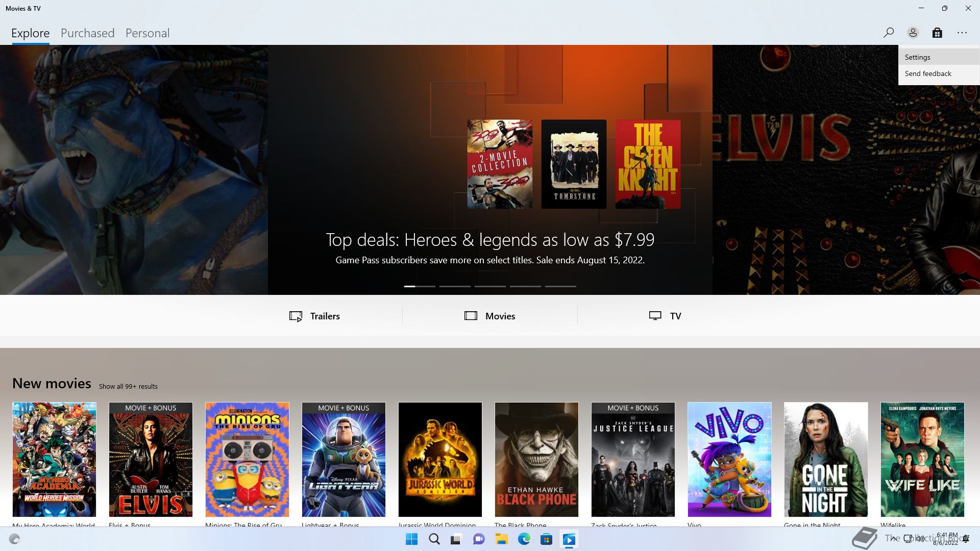Open the search magnifier icon

click(888, 33)
